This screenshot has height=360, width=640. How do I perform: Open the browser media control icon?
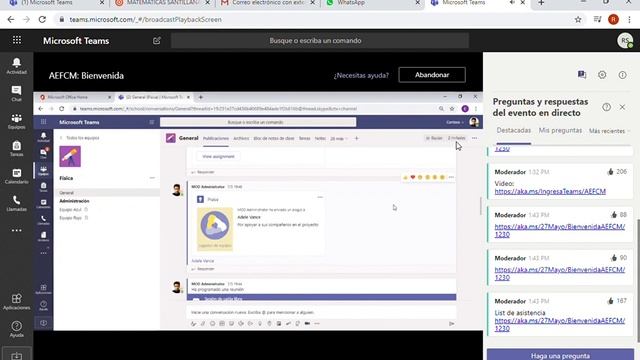[x=597, y=20]
